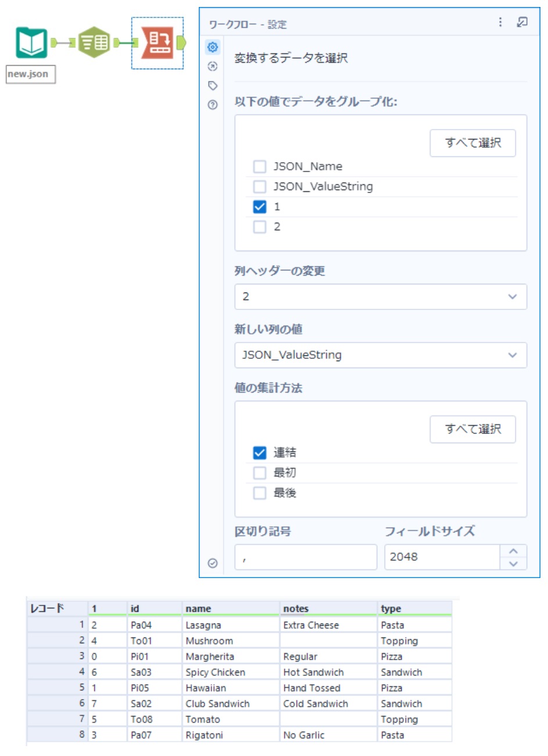Uncheck the field 1 grouping checkbox

[260, 207]
